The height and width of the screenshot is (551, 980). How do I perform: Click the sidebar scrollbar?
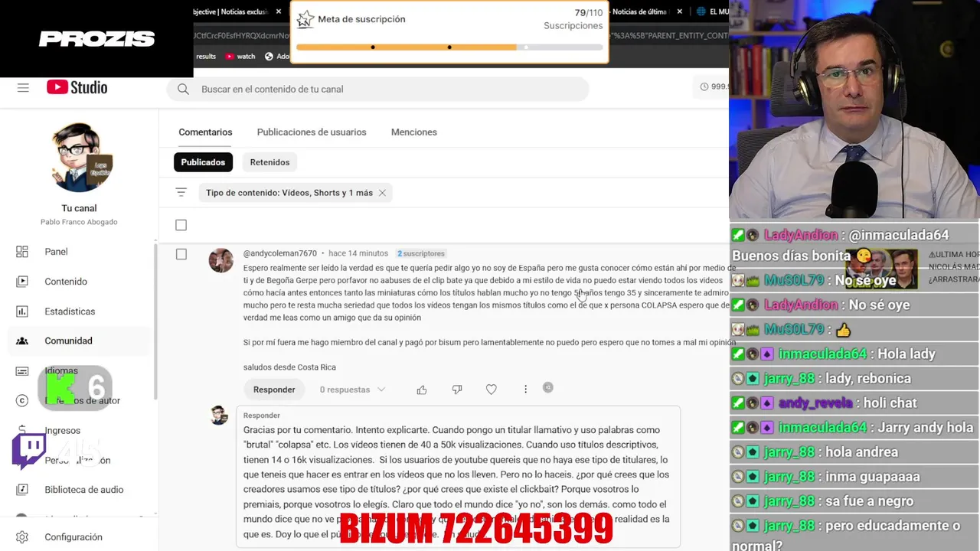click(x=156, y=321)
